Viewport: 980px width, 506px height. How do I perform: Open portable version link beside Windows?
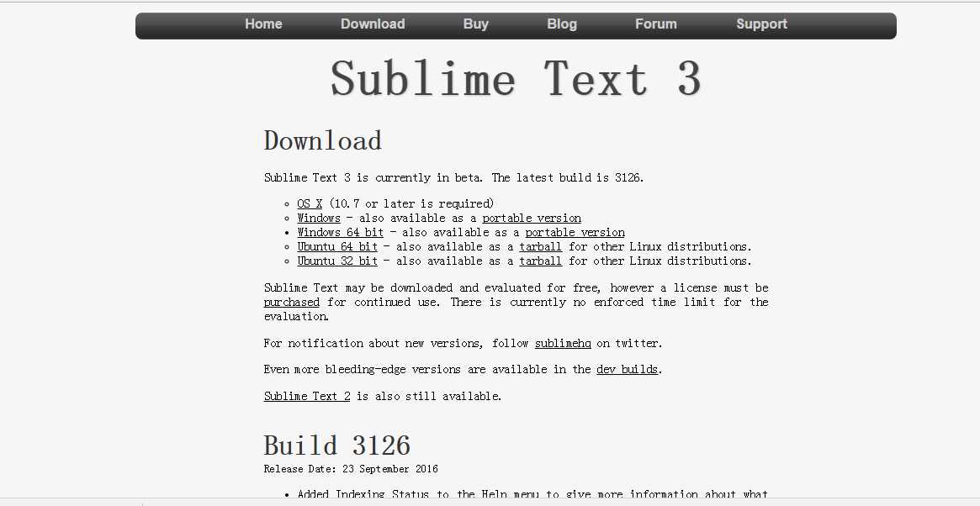tap(532, 218)
